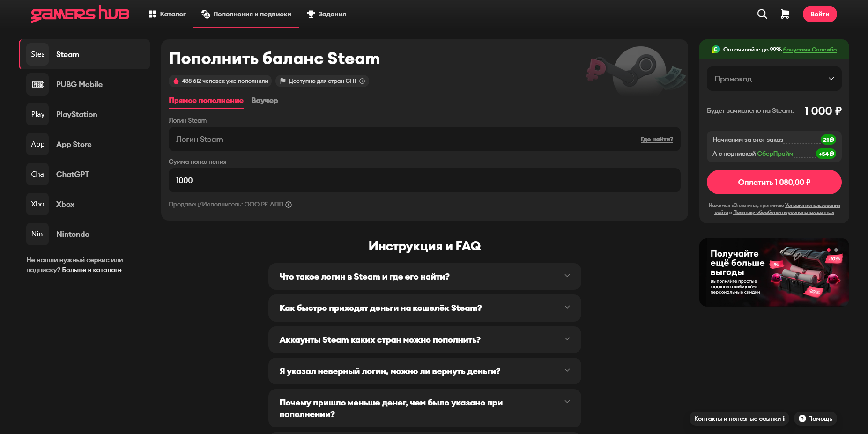This screenshot has width=868, height=434.
Task: Click the Steam sidebar icon
Action: pos(37,54)
